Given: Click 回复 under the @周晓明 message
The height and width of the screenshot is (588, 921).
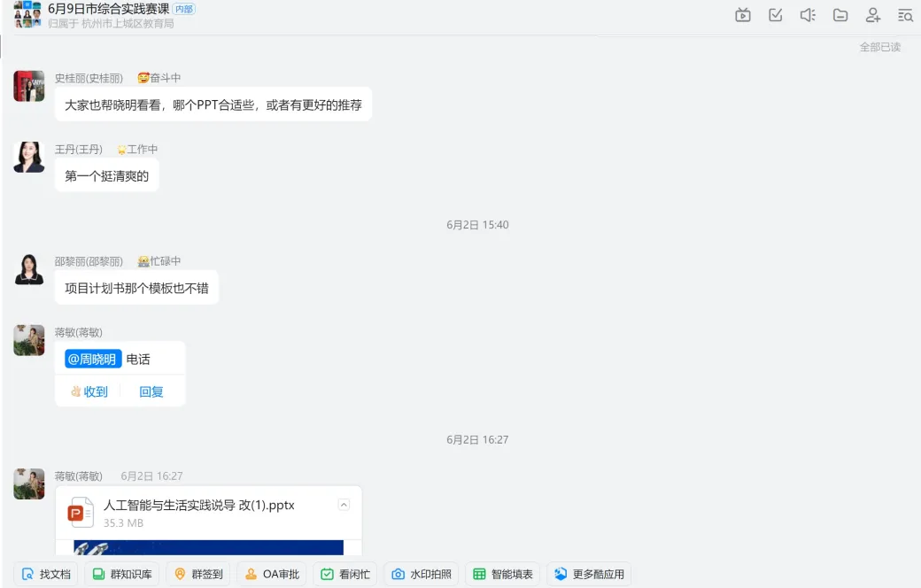Looking at the screenshot, I should [x=151, y=391].
